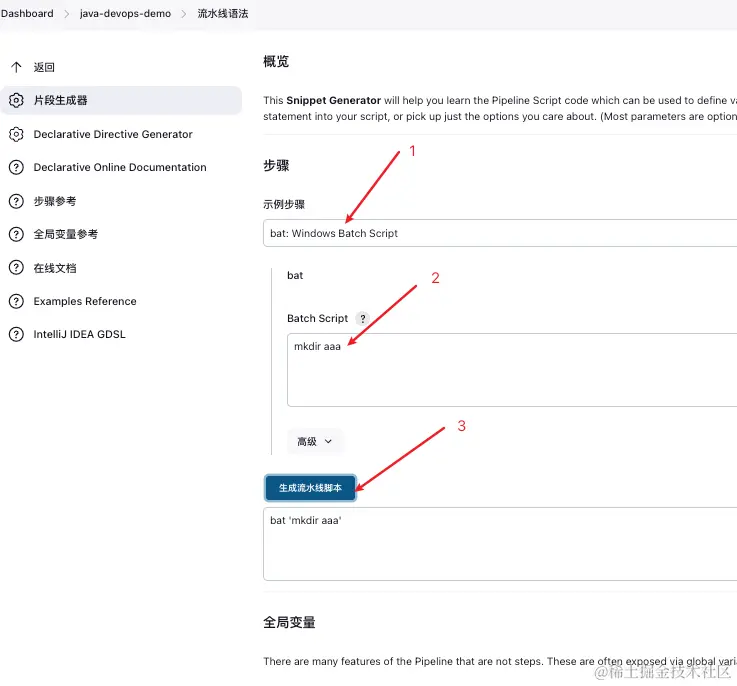Open 全局变量参考 sidebar entry
Screen dimensions: 737x686
tap(121, 234)
